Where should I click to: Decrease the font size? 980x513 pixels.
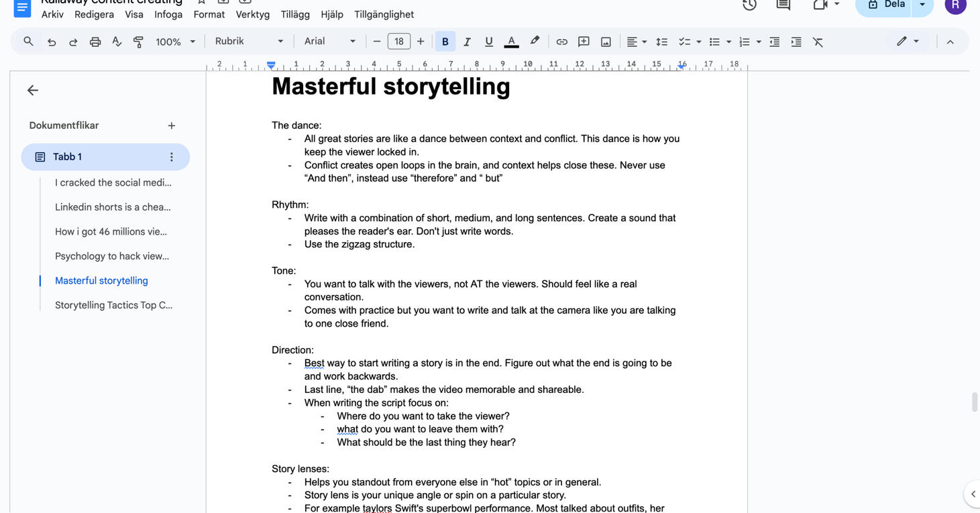click(x=377, y=42)
